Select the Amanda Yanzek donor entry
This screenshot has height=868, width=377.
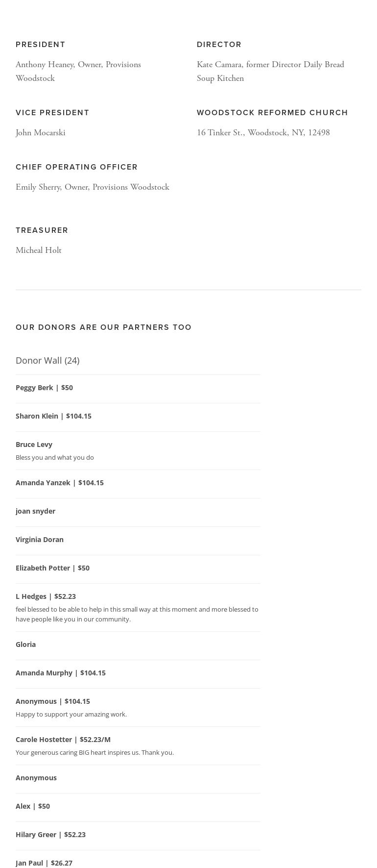pyautogui.click(x=60, y=483)
